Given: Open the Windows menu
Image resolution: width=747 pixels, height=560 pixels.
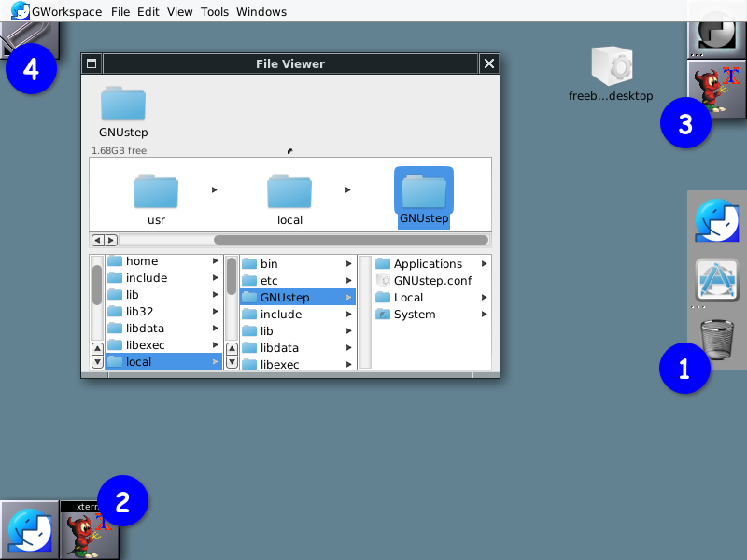Looking at the screenshot, I should pyautogui.click(x=261, y=11).
